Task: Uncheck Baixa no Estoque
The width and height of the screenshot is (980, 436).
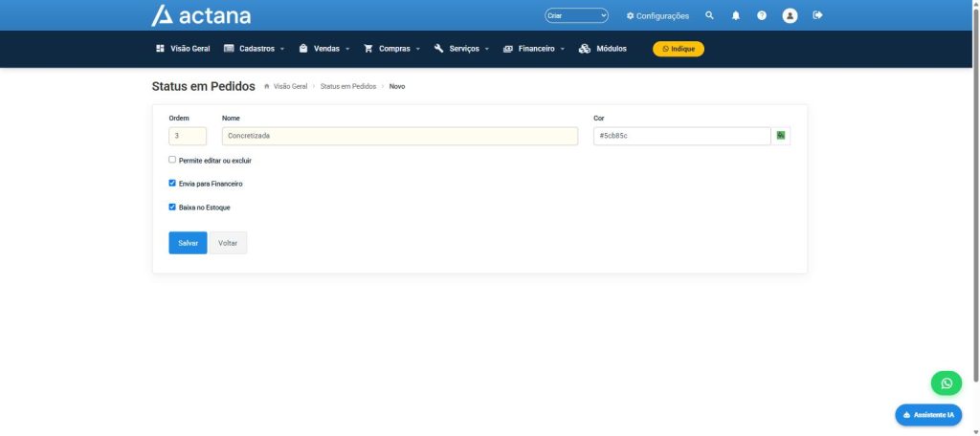Action: [x=172, y=207]
